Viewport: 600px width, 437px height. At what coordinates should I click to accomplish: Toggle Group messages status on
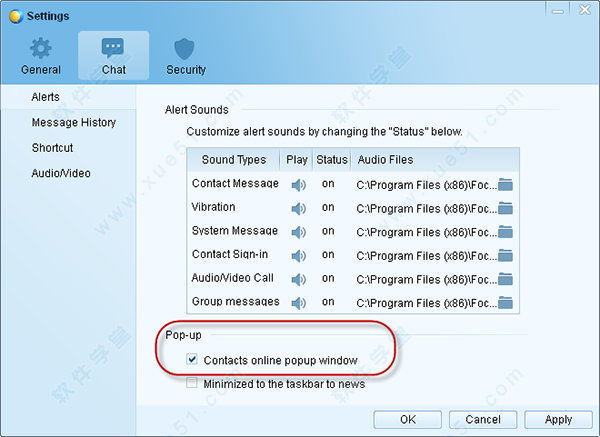click(328, 302)
